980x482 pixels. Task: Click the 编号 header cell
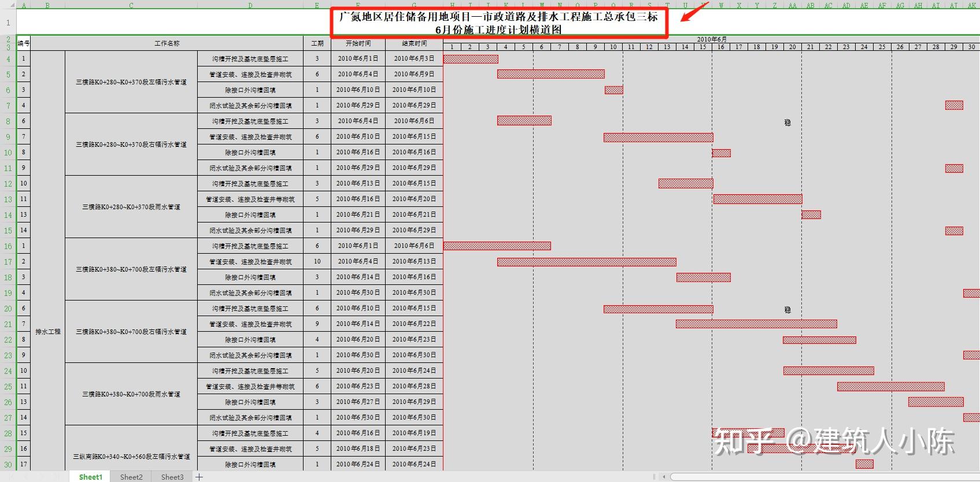[24, 43]
